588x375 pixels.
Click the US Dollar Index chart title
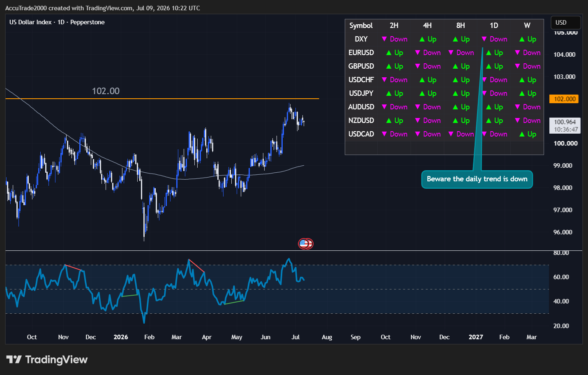click(x=57, y=22)
